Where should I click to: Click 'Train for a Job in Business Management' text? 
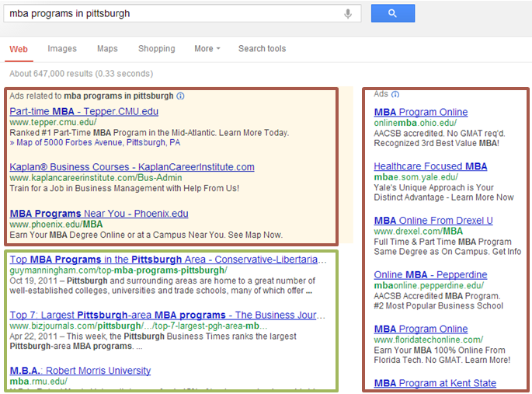click(x=124, y=188)
